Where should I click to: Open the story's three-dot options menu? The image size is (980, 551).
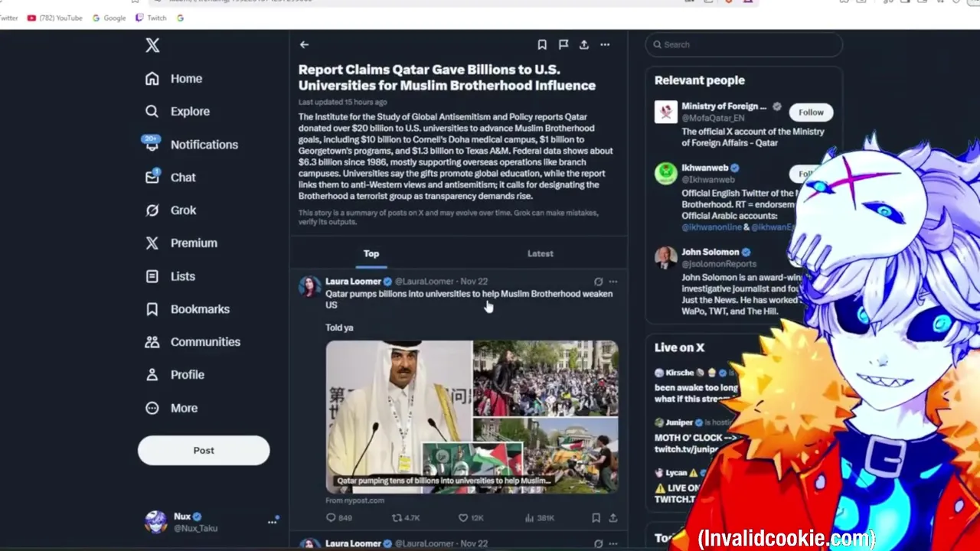[x=605, y=44]
